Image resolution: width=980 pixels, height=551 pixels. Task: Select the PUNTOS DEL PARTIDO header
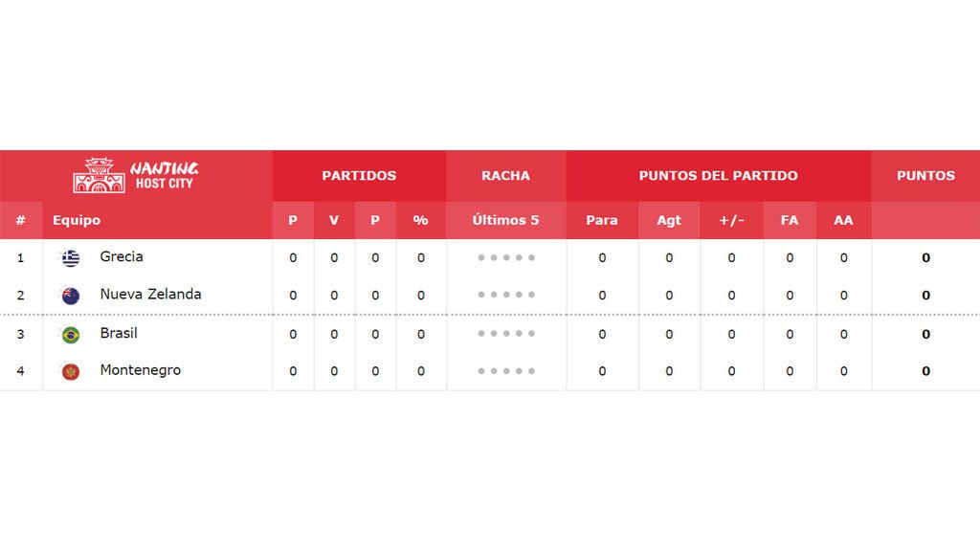(719, 176)
